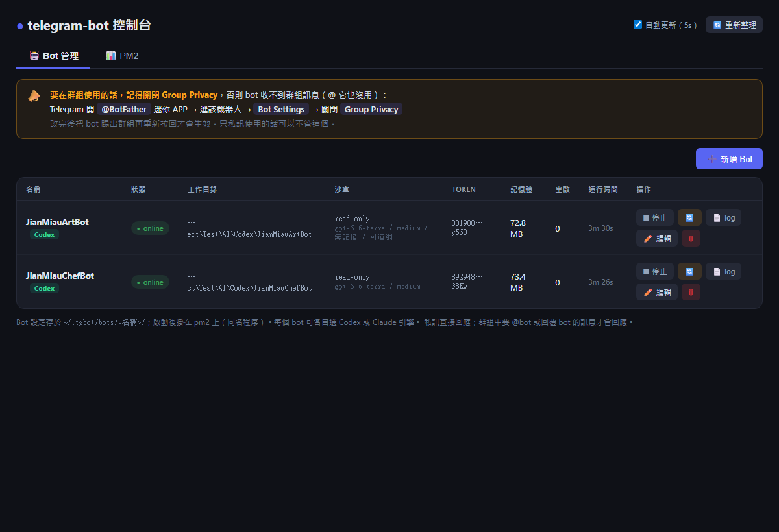Click the 3m 26s uptime value
Viewport: 779px width, 532px height.
[600, 282]
